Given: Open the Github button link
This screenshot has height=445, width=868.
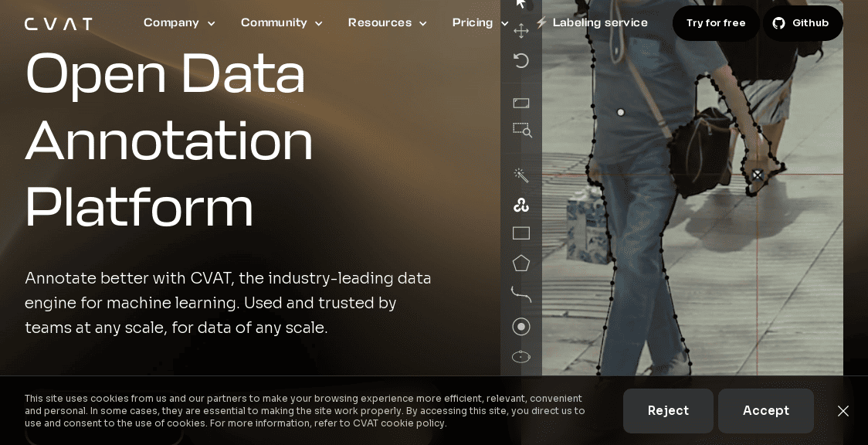Looking at the screenshot, I should pyautogui.click(x=802, y=23).
